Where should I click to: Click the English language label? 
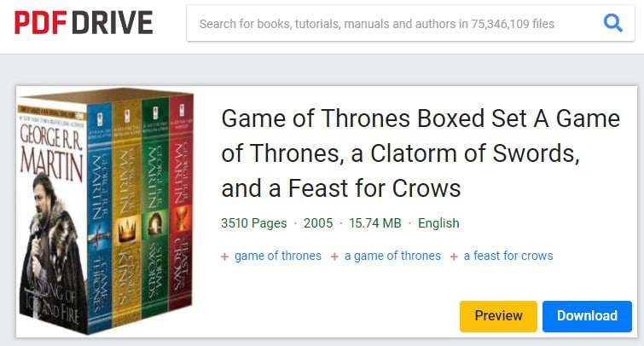coord(438,223)
